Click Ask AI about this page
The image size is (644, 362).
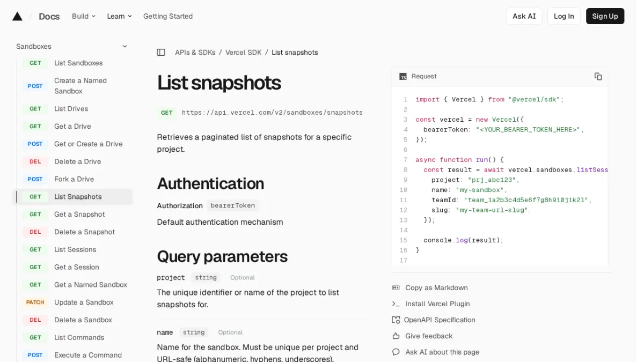click(443, 352)
